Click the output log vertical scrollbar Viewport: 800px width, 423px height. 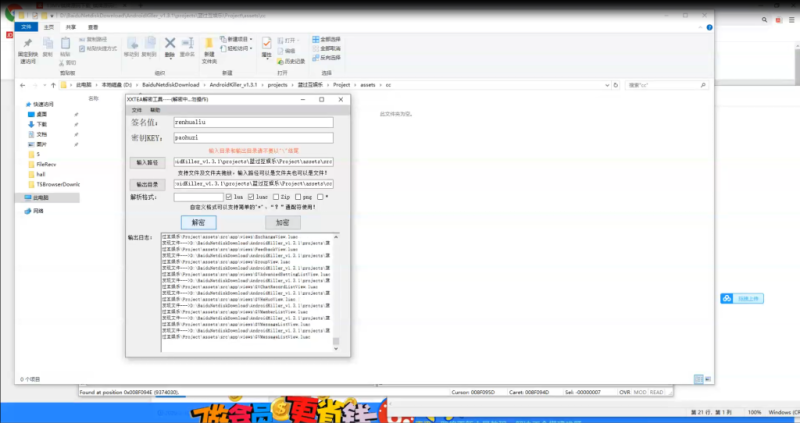(x=335, y=290)
